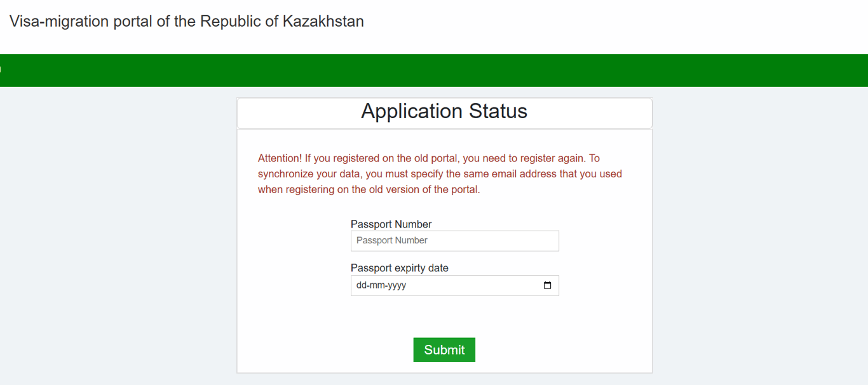Click the middle of the green navigation bar
Screen dimensions: 868x385
434,71
